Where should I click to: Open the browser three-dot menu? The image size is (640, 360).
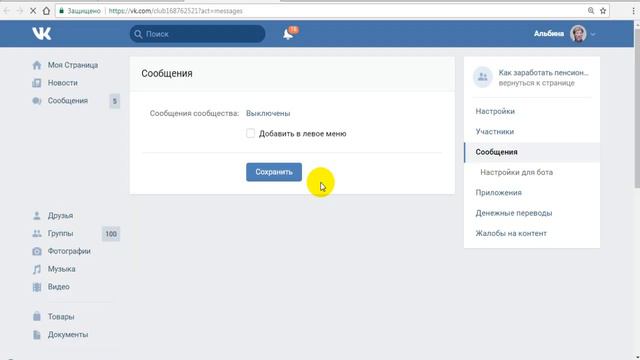[634, 11]
